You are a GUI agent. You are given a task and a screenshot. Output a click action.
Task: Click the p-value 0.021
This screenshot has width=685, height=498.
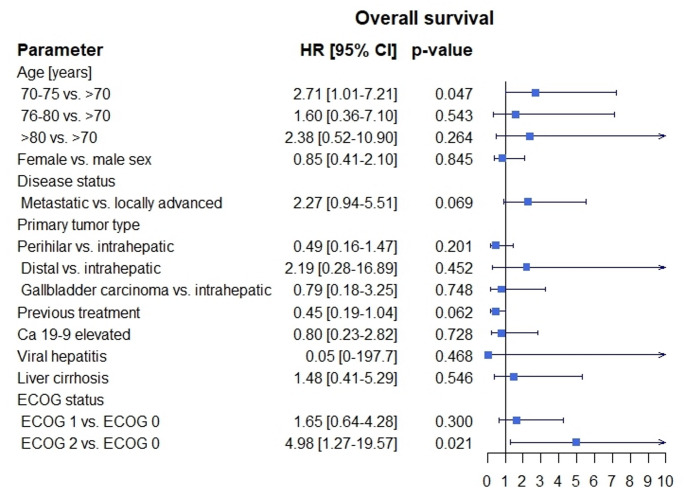tap(453, 442)
